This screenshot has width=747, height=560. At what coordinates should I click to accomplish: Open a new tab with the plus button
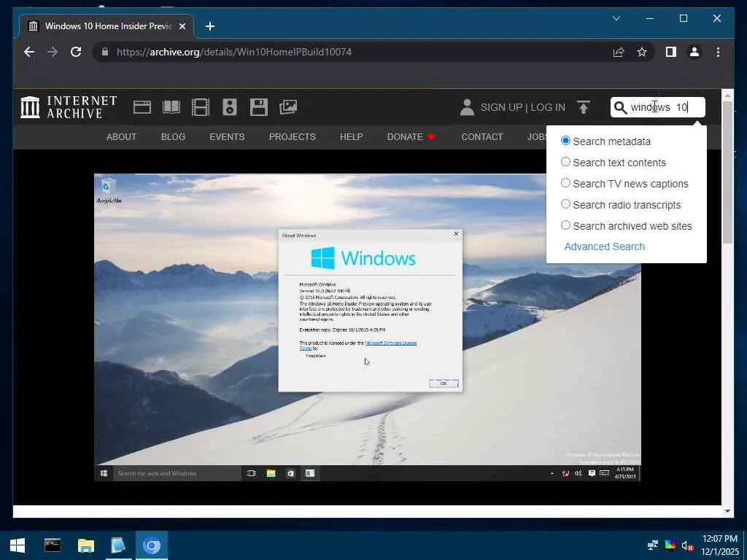(209, 26)
